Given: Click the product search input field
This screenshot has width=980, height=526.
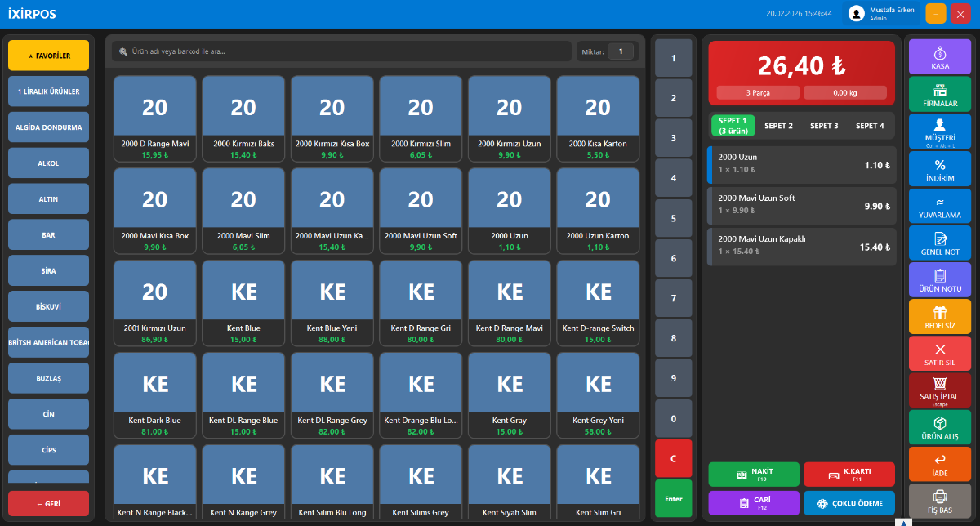Looking at the screenshot, I should (341, 51).
